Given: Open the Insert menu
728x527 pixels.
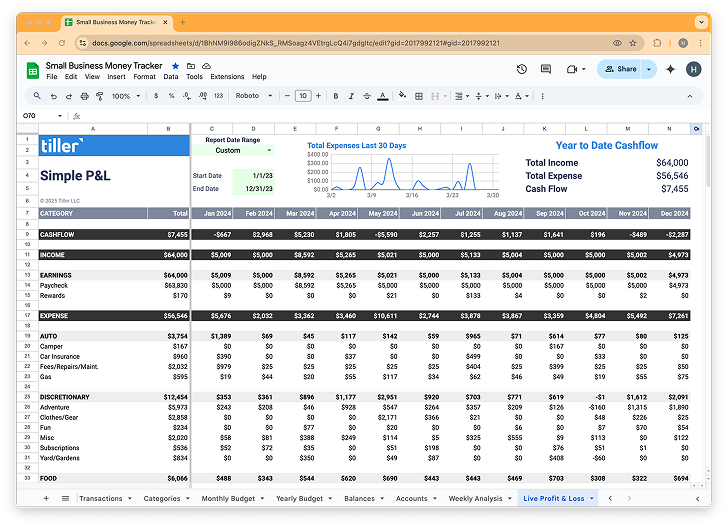Looking at the screenshot, I should point(116,77).
